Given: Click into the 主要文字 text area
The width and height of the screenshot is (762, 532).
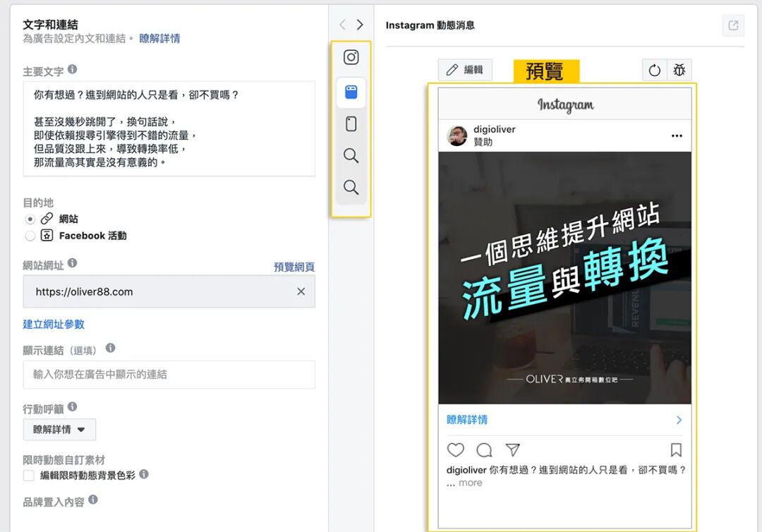Looking at the screenshot, I should pyautogui.click(x=169, y=128).
